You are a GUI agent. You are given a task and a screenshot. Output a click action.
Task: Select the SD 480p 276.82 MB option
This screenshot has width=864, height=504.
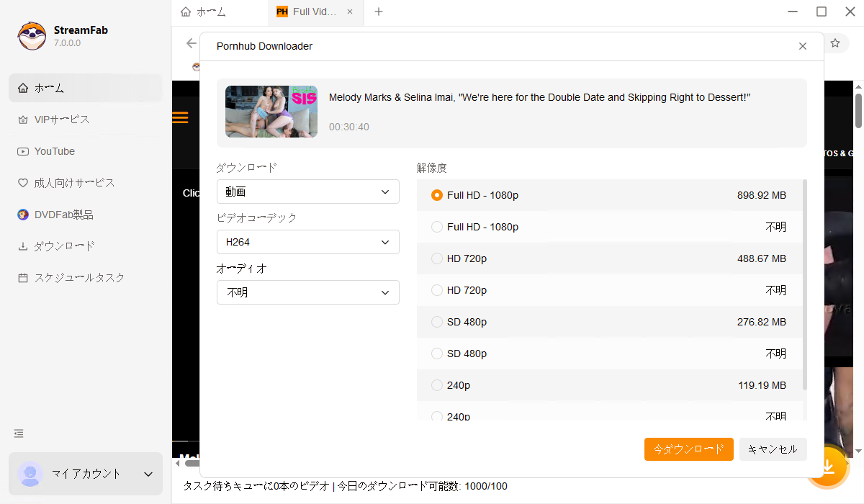(437, 322)
